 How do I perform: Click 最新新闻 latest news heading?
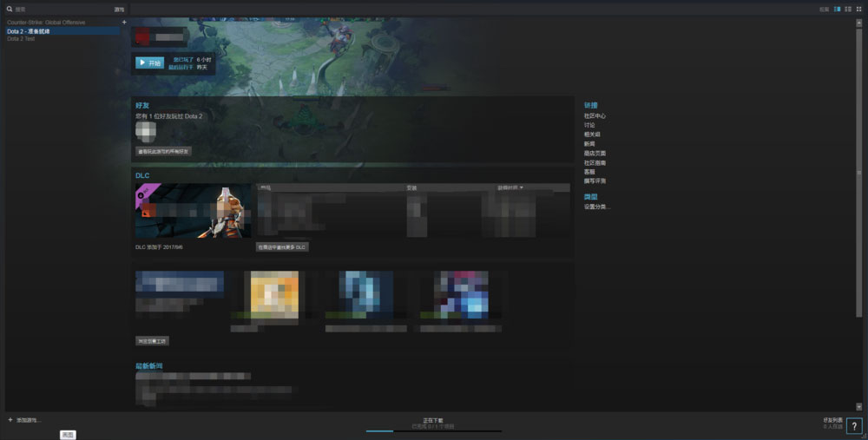(x=149, y=366)
